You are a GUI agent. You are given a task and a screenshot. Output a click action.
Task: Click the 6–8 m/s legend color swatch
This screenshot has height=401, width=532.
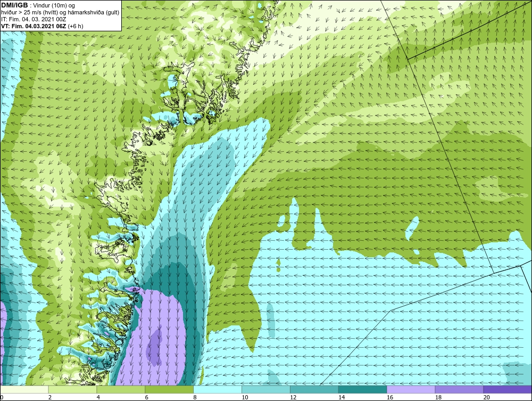[169, 390]
